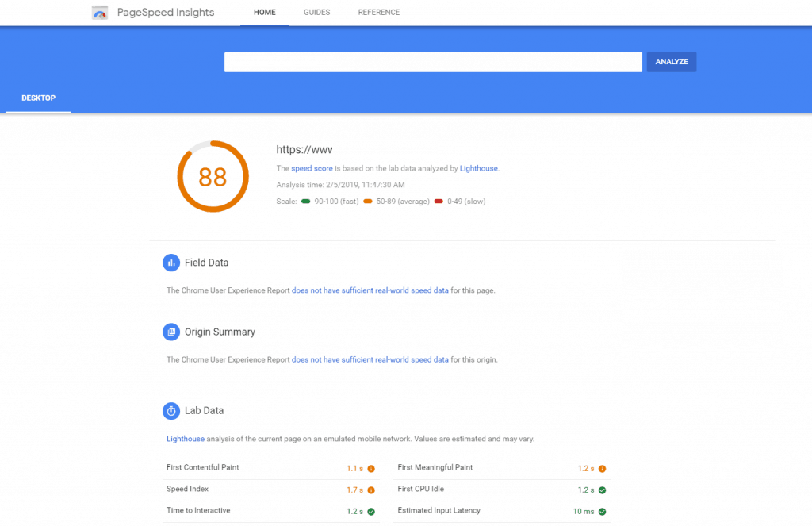Click the green fast scale indicator
This screenshot has width=812, height=526.
(x=305, y=201)
